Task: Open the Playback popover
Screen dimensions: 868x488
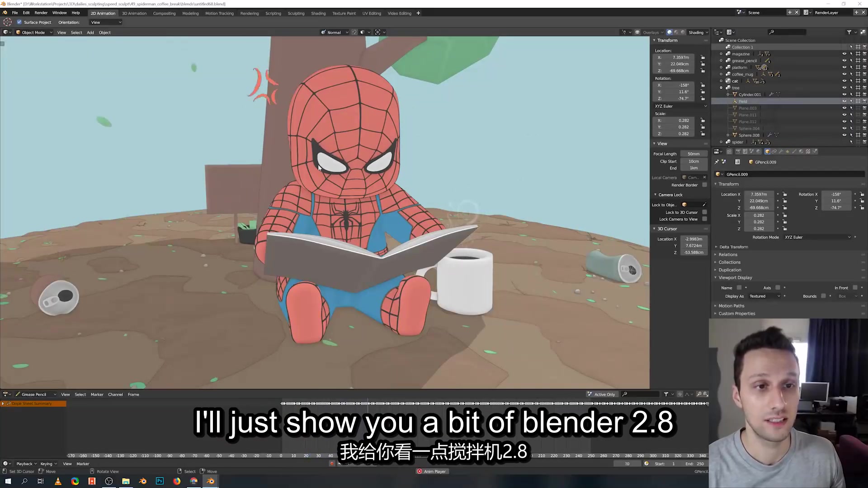Action: click(26, 464)
